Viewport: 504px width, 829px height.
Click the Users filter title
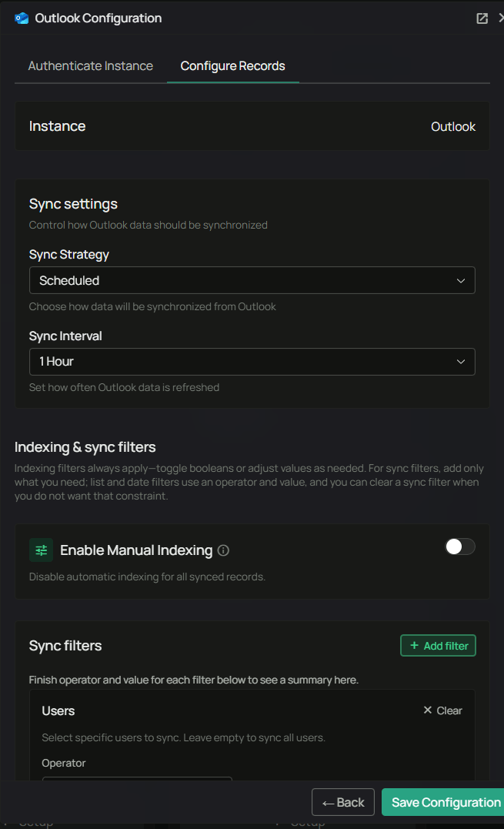58,710
